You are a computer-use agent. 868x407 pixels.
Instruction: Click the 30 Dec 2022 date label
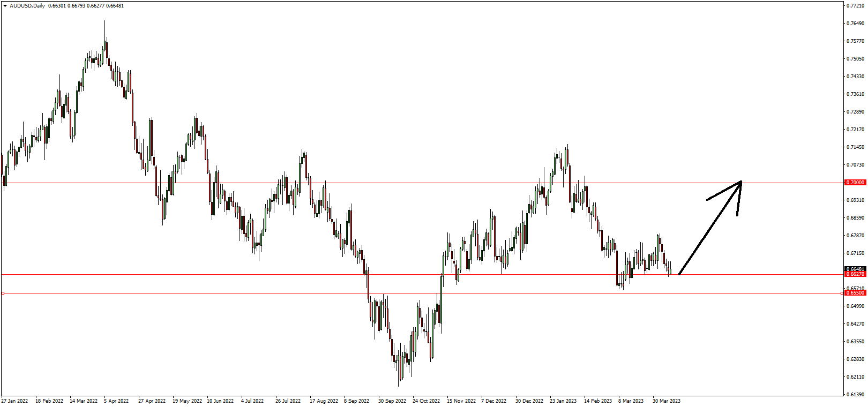529,401
